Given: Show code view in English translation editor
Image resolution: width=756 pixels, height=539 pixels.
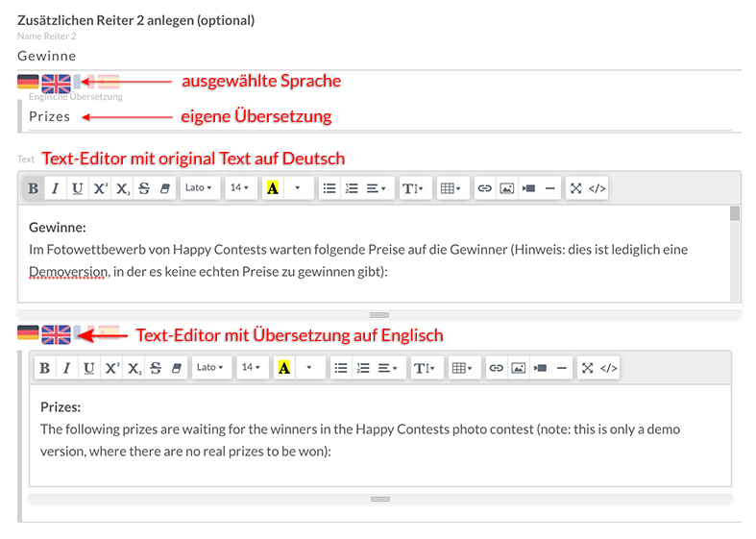Looking at the screenshot, I should point(609,368).
